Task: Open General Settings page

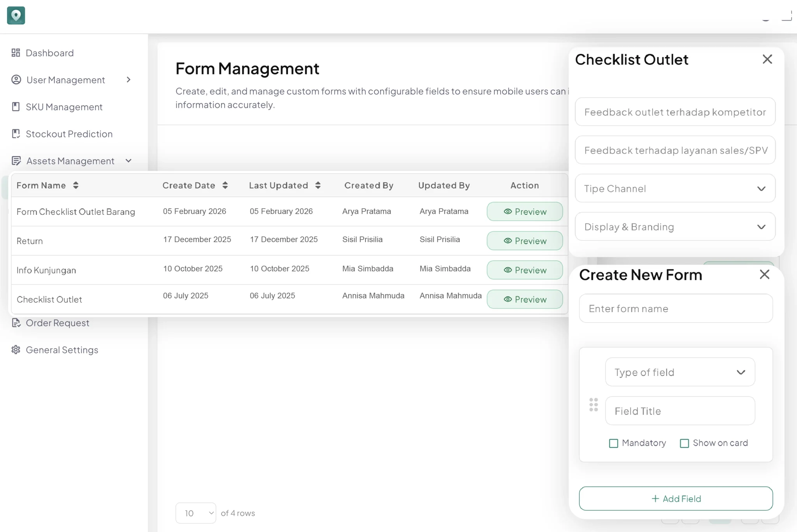Action: (x=62, y=350)
